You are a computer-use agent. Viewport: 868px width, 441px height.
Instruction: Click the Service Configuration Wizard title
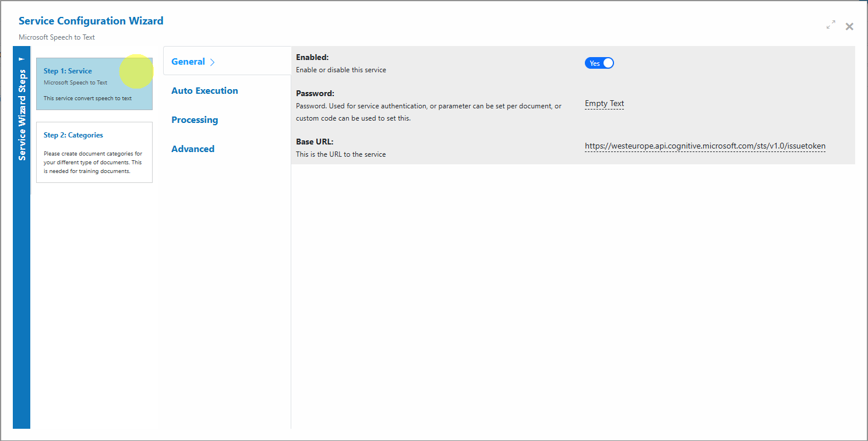(91, 21)
